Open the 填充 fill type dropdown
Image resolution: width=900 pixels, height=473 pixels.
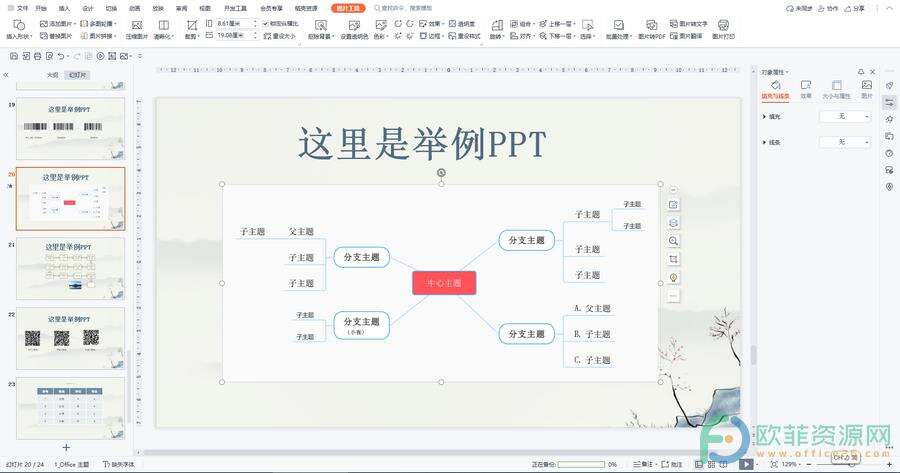[845, 117]
